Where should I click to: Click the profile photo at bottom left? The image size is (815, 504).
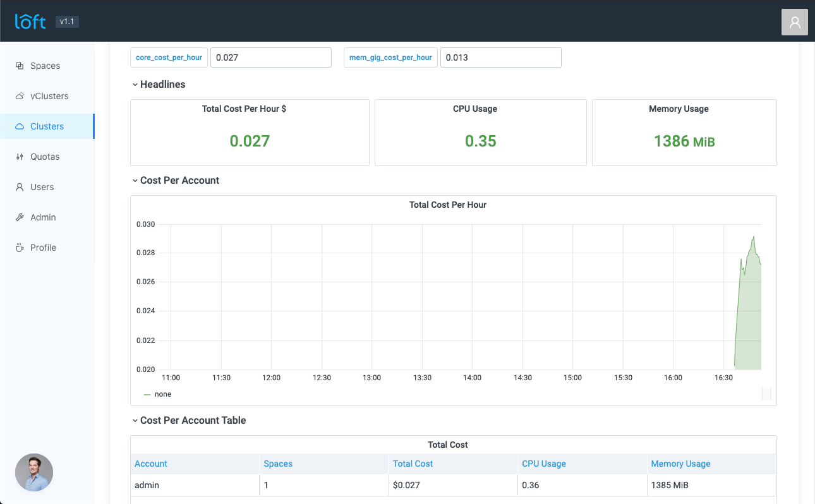click(34, 472)
